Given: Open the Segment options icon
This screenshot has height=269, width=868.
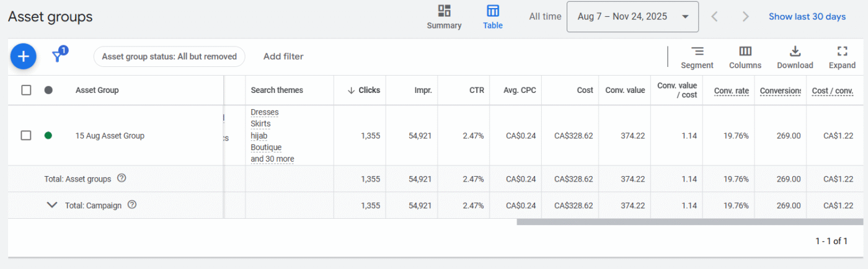Looking at the screenshot, I should coord(697,51).
